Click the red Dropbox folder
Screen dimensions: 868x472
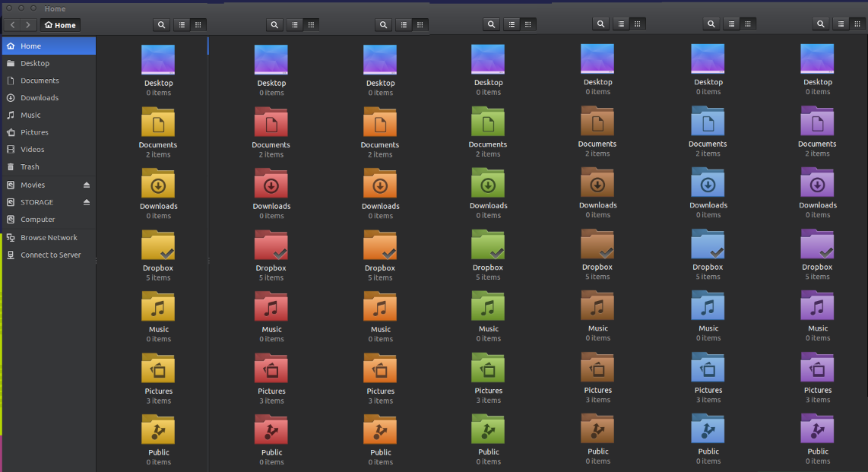pos(271,246)
